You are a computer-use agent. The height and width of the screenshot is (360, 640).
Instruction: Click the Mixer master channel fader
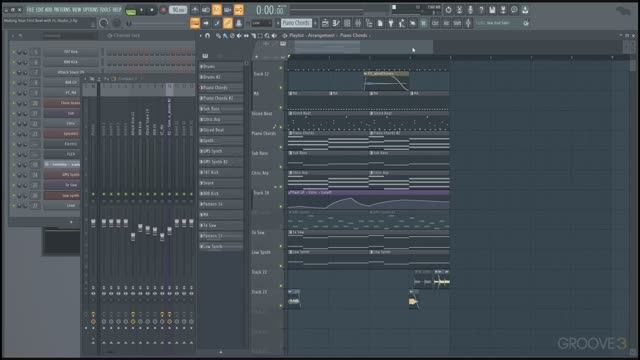[93, 223]
